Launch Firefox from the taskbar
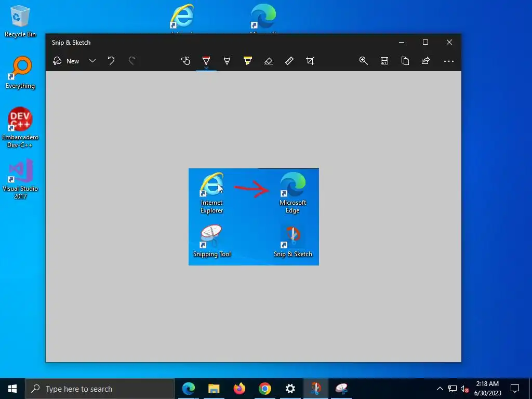Image resolution: width=532 pixels, height=399 pixels. [239, 389]
